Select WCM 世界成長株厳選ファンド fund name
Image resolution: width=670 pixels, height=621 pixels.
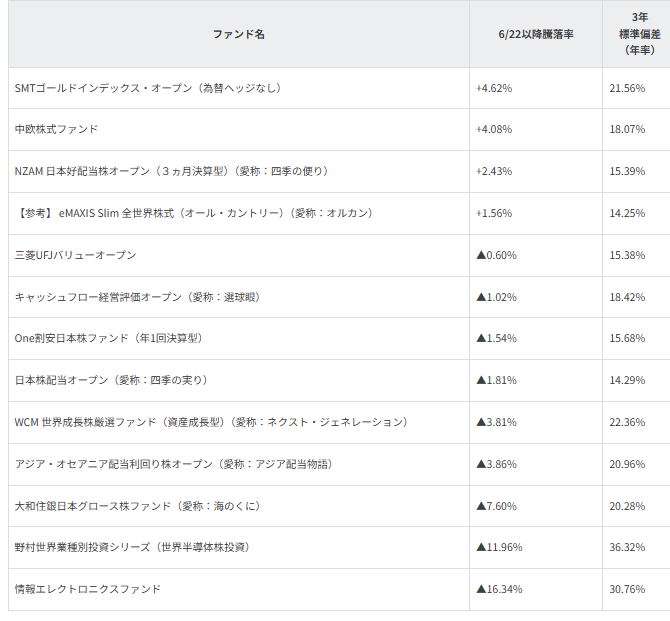(x=211, y=422)
